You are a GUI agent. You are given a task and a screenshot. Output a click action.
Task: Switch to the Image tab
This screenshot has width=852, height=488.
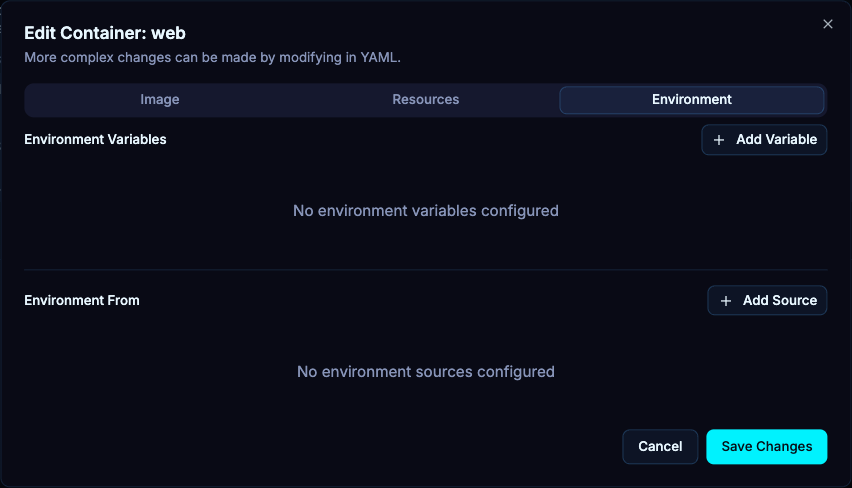click(x=160, y=99)
